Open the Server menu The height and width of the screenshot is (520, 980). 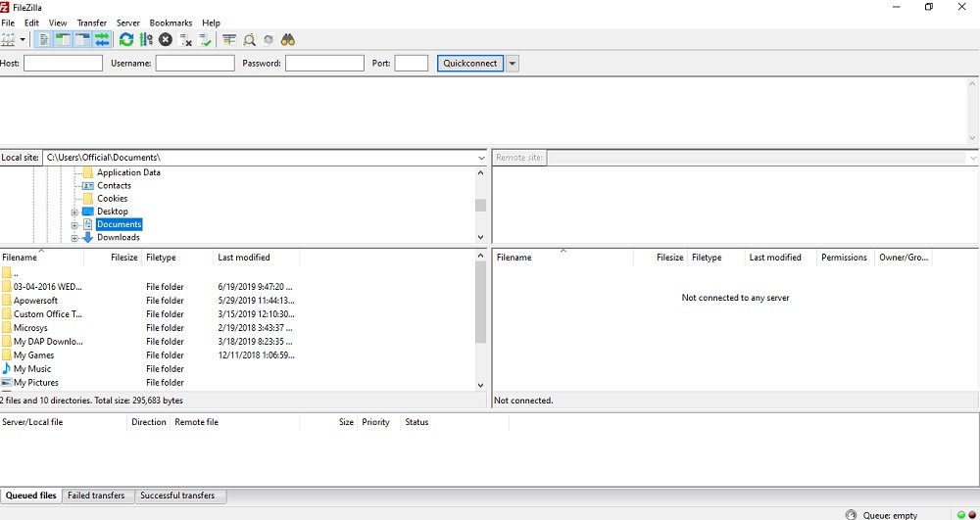[x=128, y=24]
